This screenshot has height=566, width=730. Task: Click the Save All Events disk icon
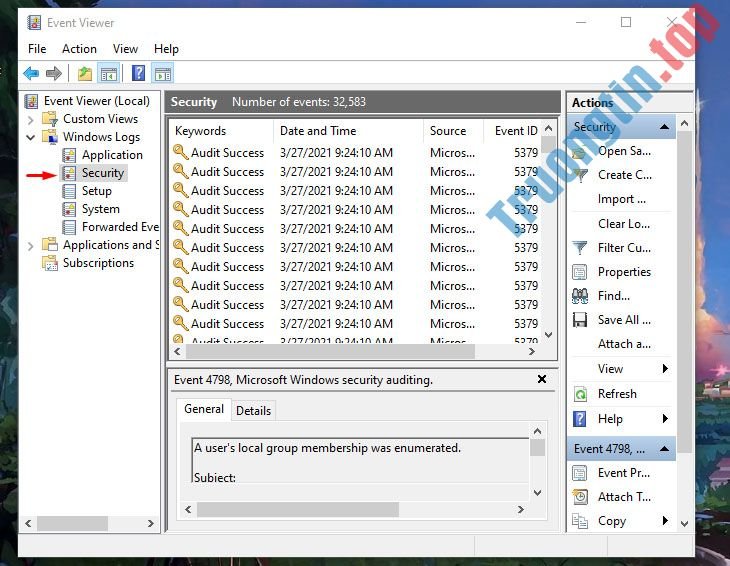pos(580,320)
